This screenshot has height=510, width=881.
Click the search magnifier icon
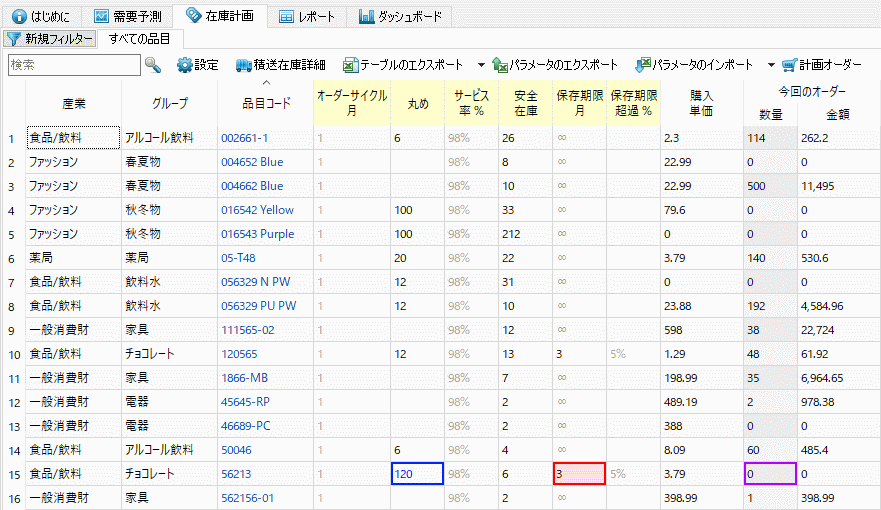click(153, 65)
